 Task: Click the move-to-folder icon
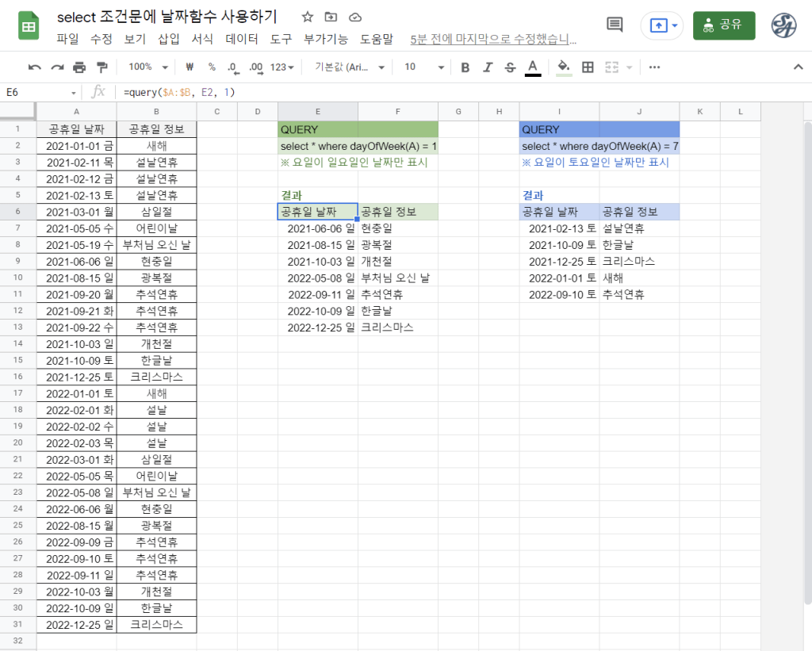(x=331, y=17)
